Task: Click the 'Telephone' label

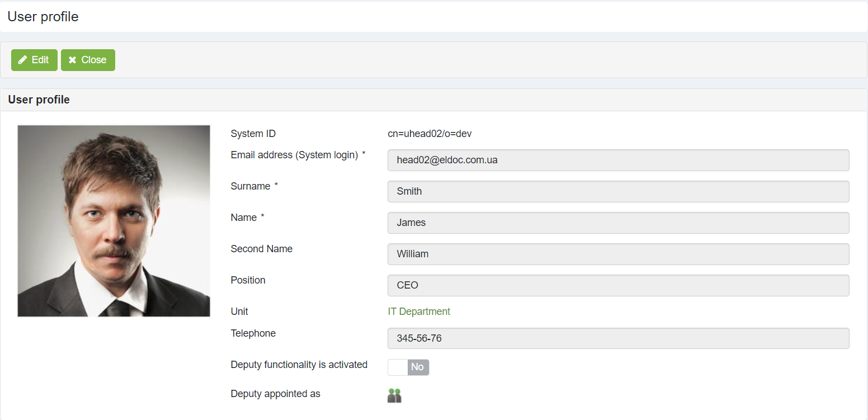Action: [253, 333]
